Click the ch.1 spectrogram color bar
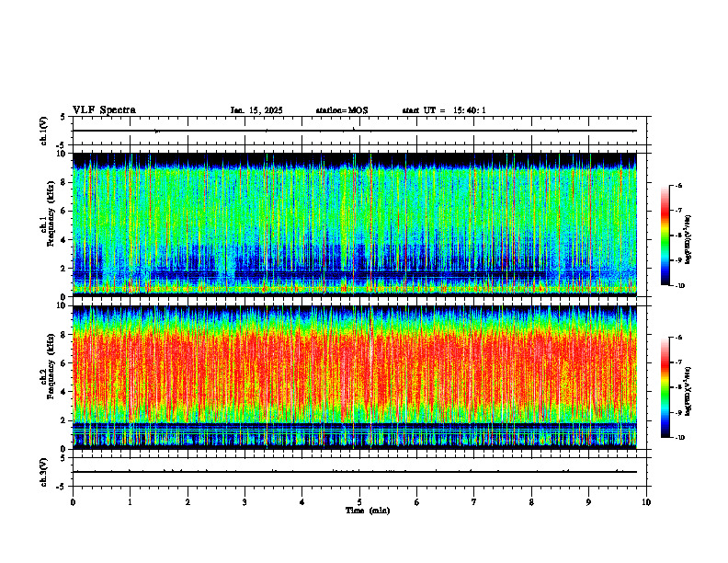Viewport: 728px width, 563px height. tap(665, 236)
